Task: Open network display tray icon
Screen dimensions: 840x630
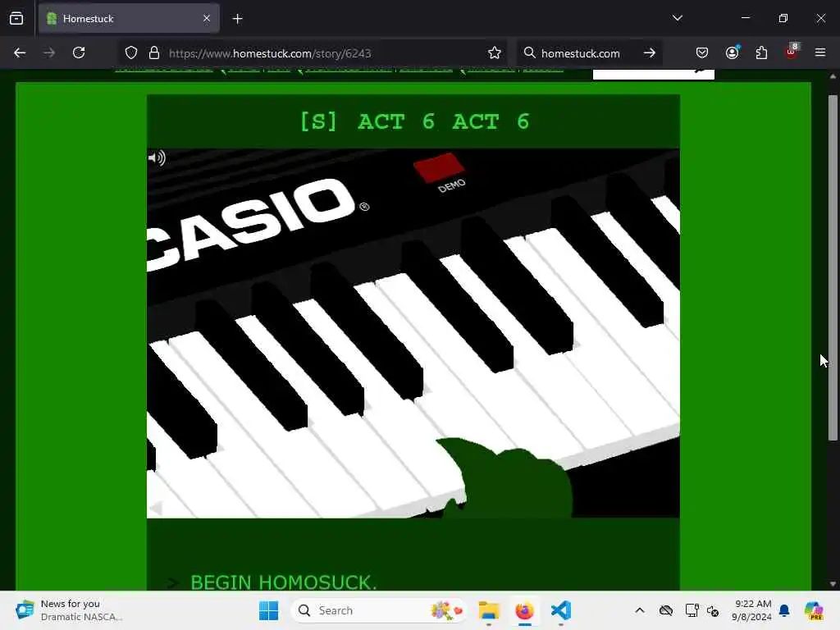Action: coord(691,610)
